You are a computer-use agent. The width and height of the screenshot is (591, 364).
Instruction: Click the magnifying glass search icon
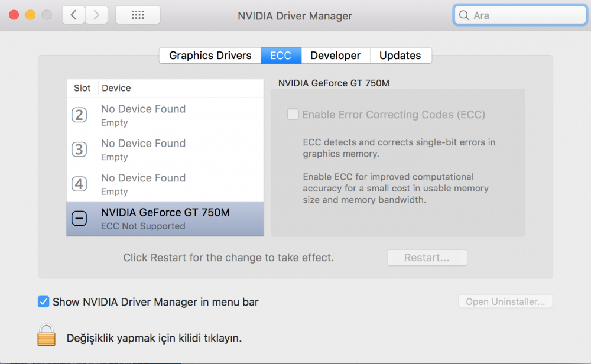click(464, 15)
